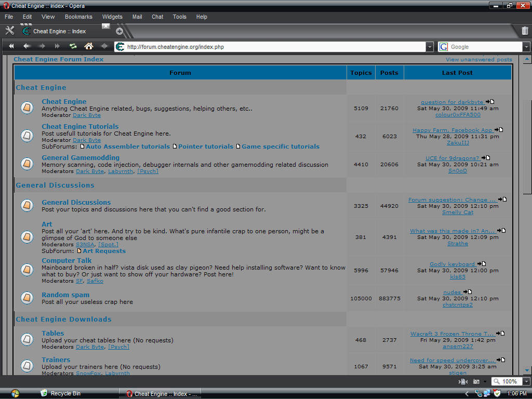This screenshot has height=399, width=532.
Task: View latest post icon beside 'nudes'
Action: 468,292
